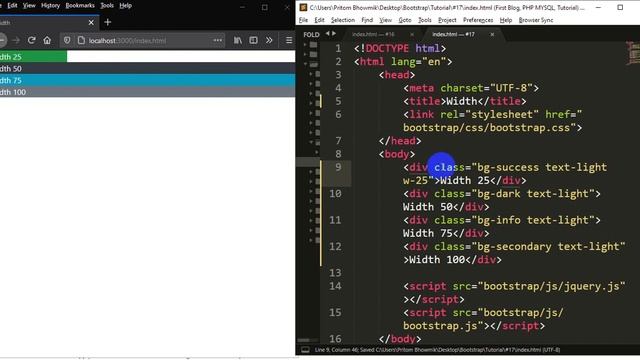640x360 pixels.
Task: Go to Firefox home page
Action: (x=47, y=40)
